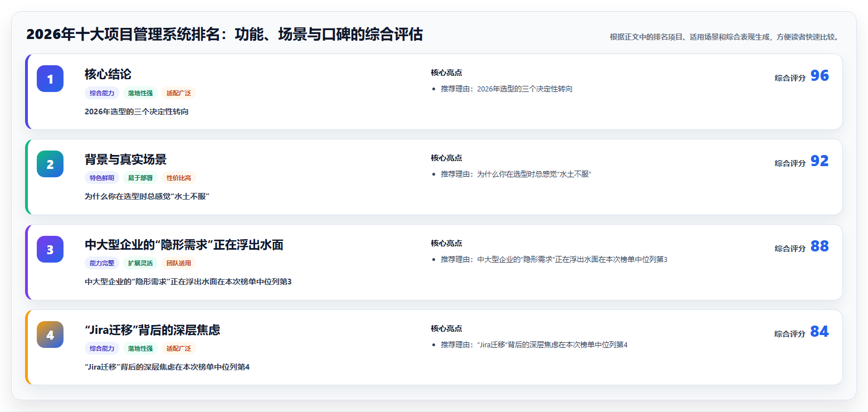868x412 pixels.
Task: Select the 适配广泛 tag under 核心结论
Action: pos(179,93)
